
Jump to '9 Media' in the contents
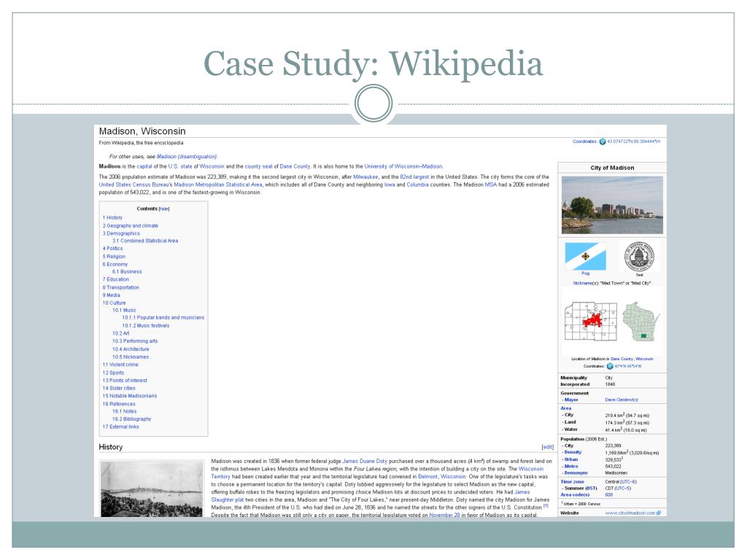(x=112, y=295)
